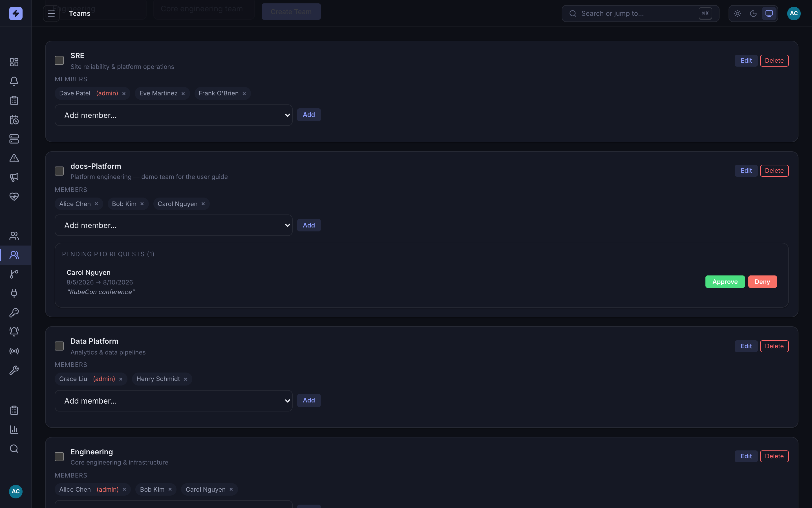812x508 pixels.
Task: Check the Data Platform team checkbox
Action: 59,346
